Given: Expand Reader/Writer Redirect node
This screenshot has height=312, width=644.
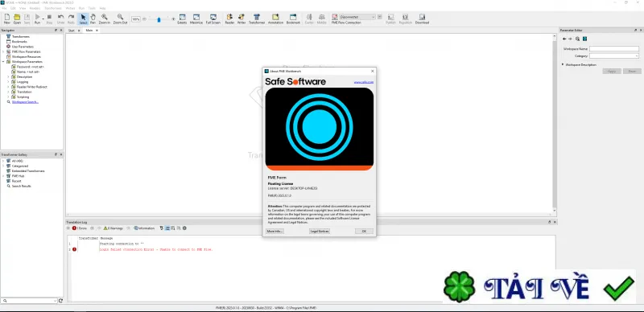Looking at the screenshot, I should (8, 87).
